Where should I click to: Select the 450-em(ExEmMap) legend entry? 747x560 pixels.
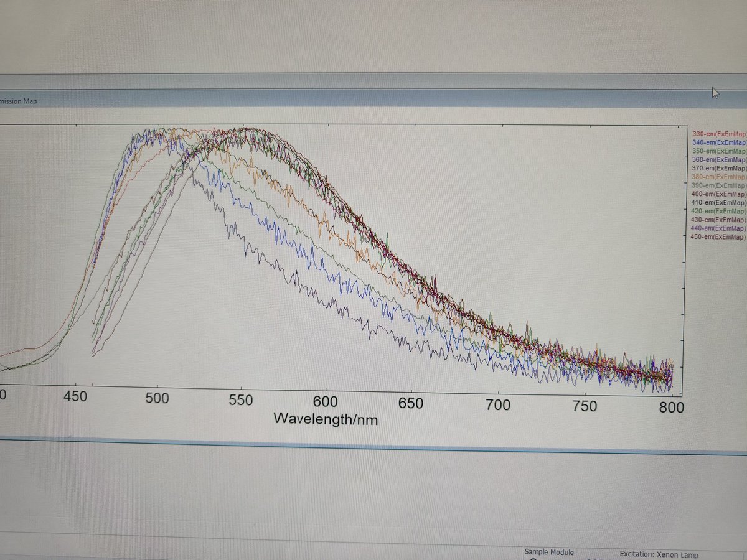click(718, 238)
